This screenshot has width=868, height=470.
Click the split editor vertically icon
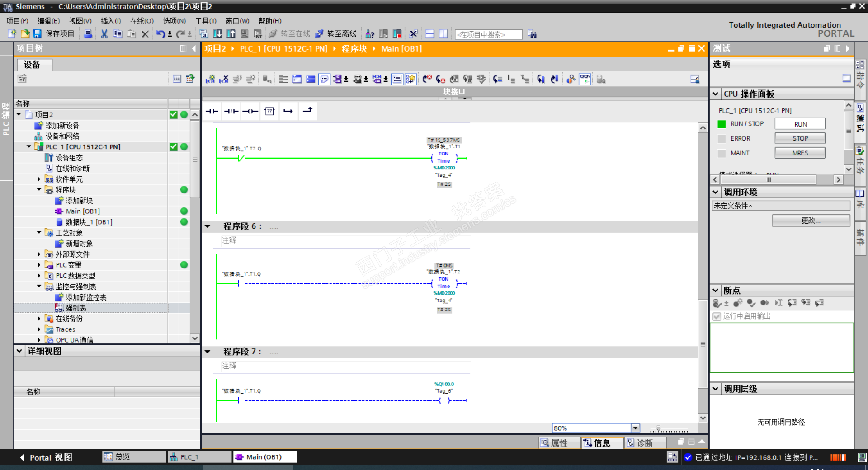(443, 34)
